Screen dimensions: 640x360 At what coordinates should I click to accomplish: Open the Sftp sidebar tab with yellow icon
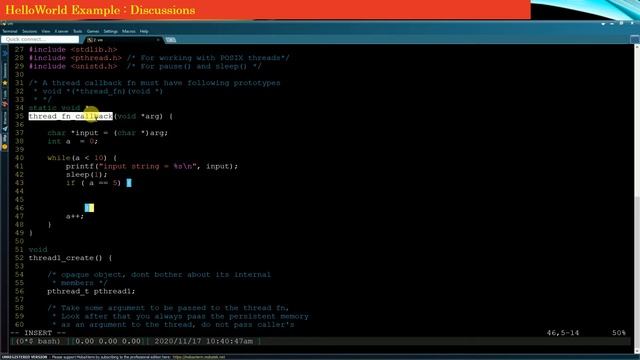5,142
